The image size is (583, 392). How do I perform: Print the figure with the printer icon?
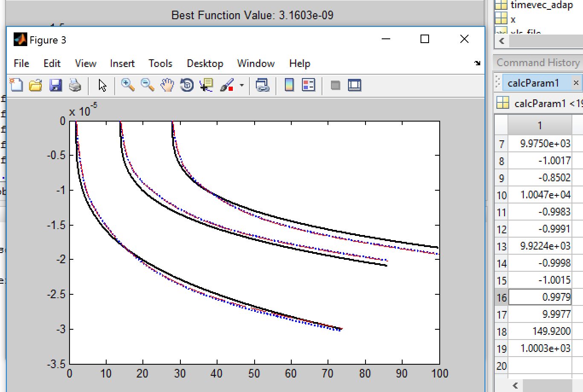[75, 85]
